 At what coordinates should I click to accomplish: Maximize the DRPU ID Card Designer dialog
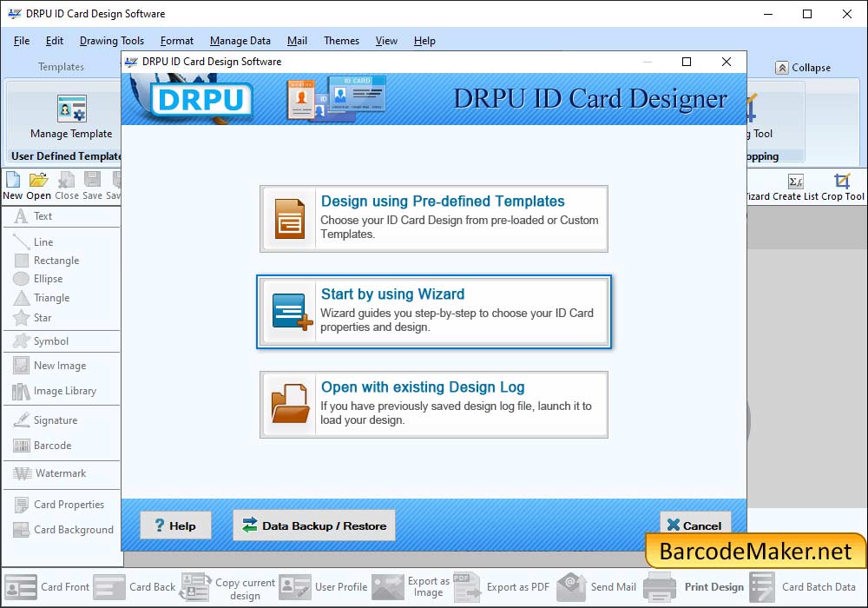pyautogui.click(x=687, y=62)
